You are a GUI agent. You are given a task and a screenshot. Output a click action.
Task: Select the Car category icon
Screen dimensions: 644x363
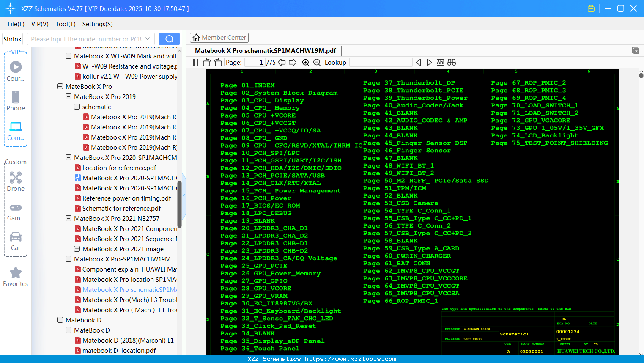[16, 241]
